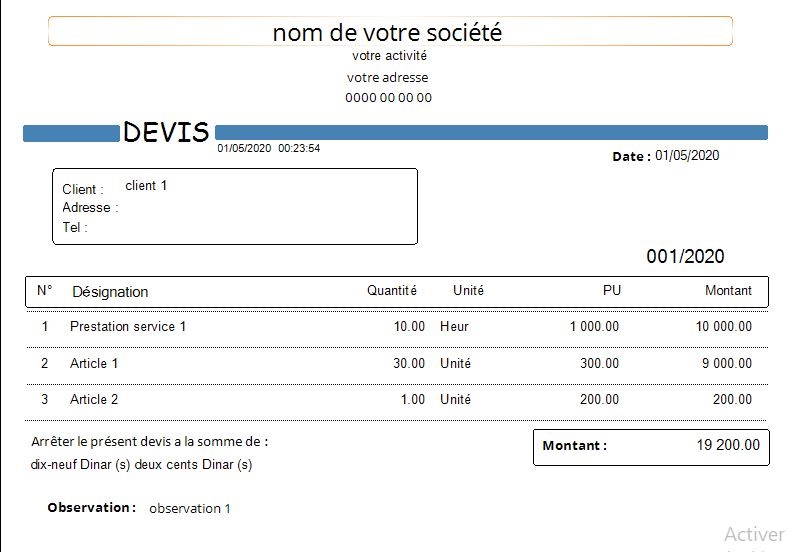This screenshot has width=788, height=552.
Task: Click the 9 000.00 amount for Article 1
Action: (x=726, y=363)
